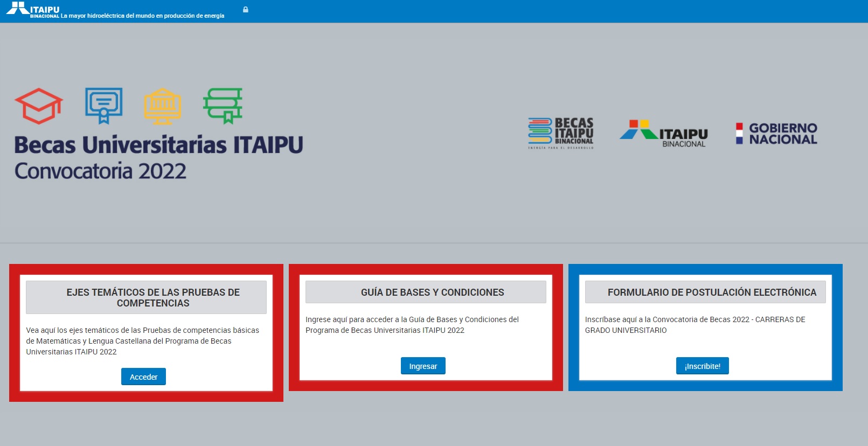Click the 'Vea aquí los ejes temáticos' description
Screen dimensions: 868x446
[x=142, y=341]
